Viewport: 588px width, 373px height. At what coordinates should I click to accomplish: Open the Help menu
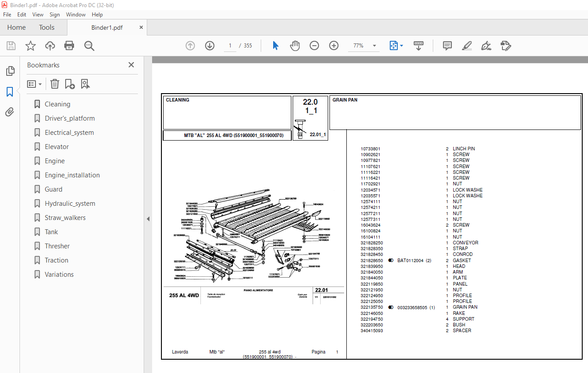pyautogui.click(x=97, y=15)
